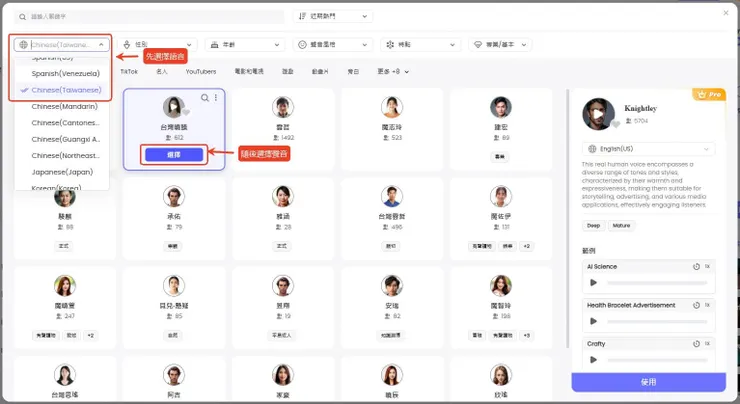Image resolution: width=740 pixels, height=404 pixels.
Task: Select the 安瑞 voice card with 82 users
Action: (x=392, y=308)
